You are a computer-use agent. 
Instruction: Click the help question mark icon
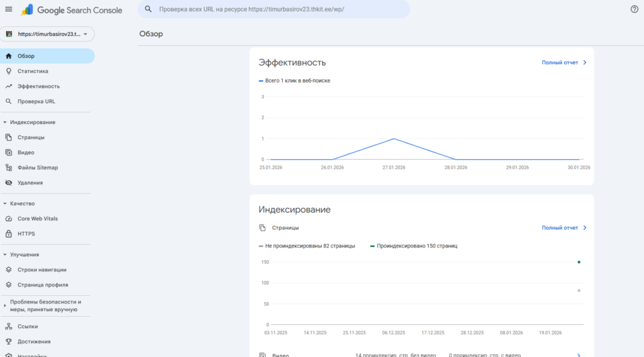pos(634,9)
